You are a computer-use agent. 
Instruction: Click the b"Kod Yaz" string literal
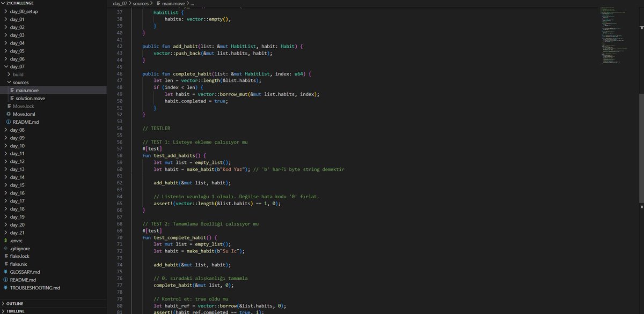231,169
